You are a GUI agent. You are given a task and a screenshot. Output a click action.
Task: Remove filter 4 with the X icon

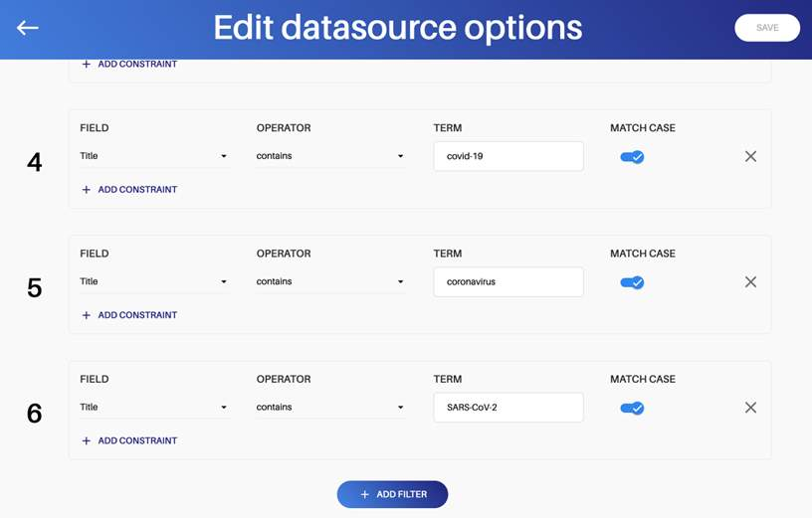click(750, 156)
